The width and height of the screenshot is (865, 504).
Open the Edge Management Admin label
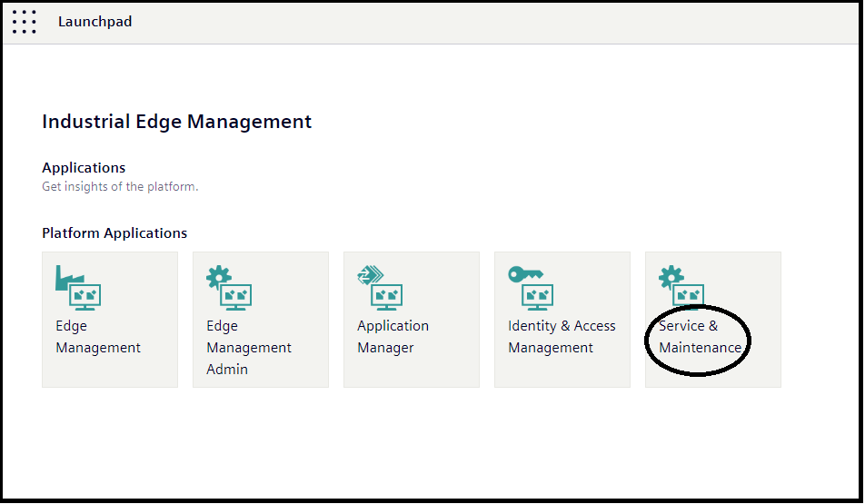(249, 348)
